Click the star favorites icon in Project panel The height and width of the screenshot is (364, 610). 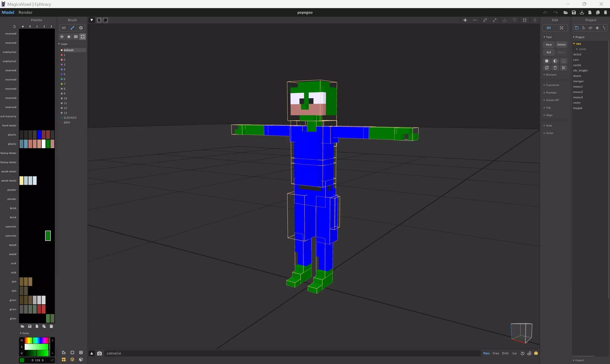(x=597, y=28)
